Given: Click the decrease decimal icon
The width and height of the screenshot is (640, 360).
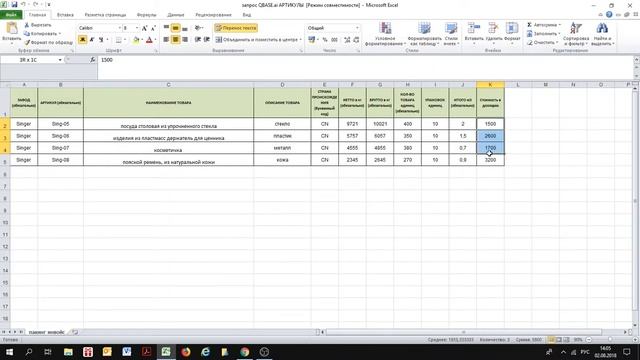Looking at the screenshot, I should click(x=356, y=40).
